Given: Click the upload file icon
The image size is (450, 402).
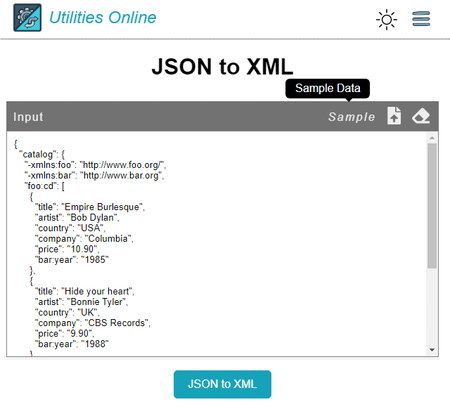Looking at the screenshot, I should pyautogui.click(x=394, y=116).
